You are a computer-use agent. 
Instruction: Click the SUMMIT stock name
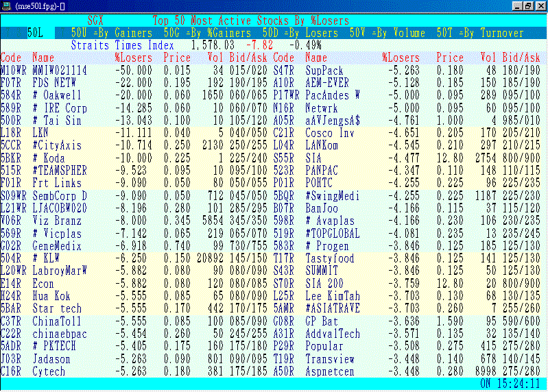click(x=321, y=271)
